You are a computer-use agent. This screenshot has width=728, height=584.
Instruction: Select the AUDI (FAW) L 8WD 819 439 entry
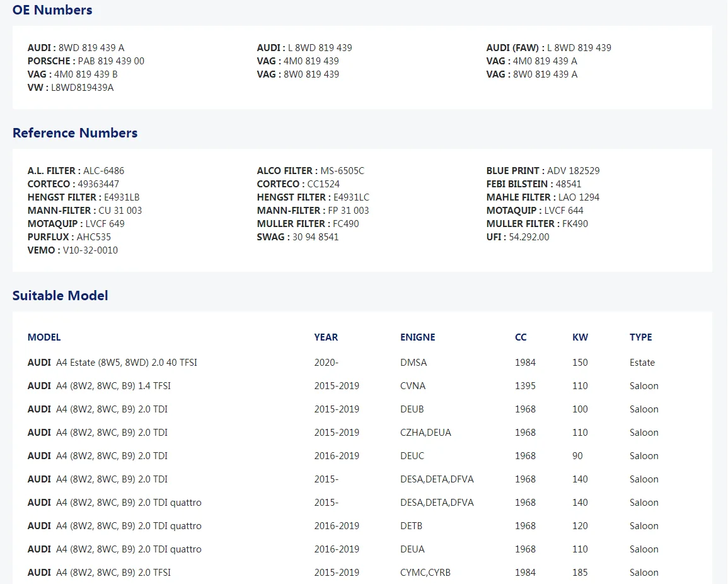click(549, 48)
